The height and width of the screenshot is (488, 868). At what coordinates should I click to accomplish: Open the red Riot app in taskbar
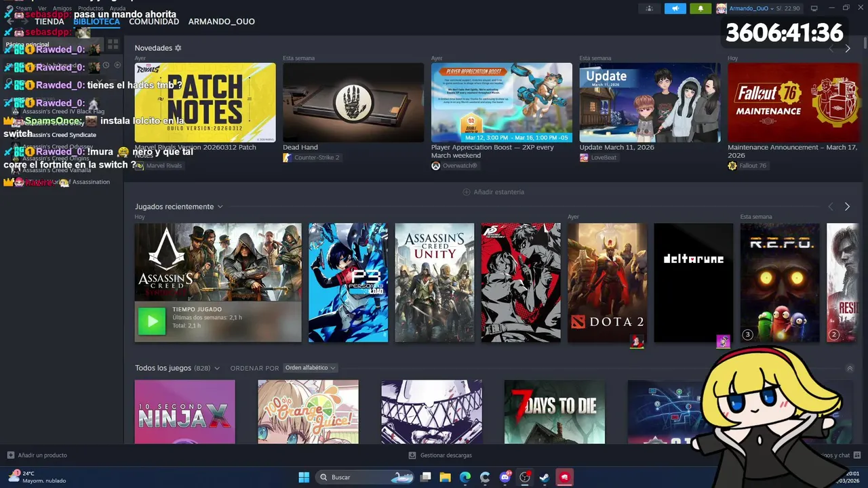(564, 477)
